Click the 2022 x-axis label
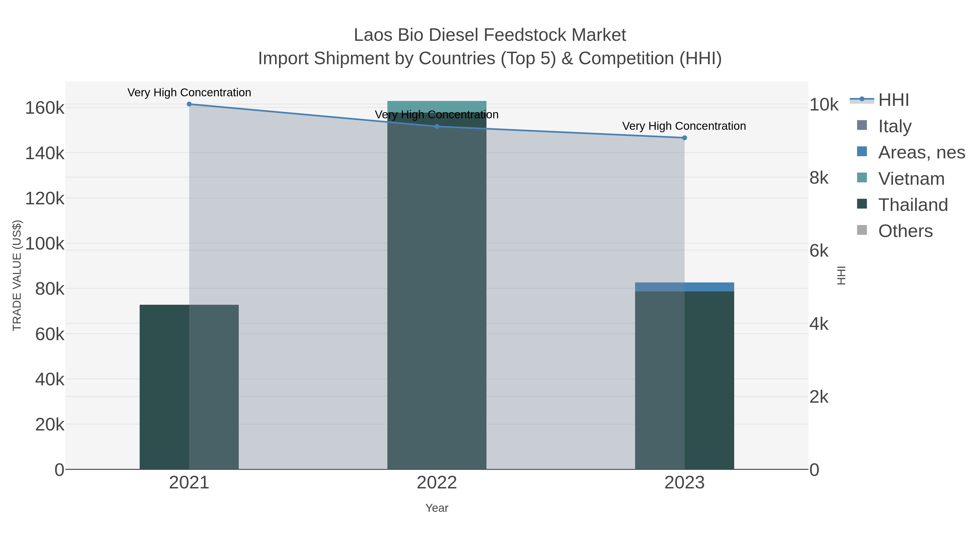 point(437,483)
